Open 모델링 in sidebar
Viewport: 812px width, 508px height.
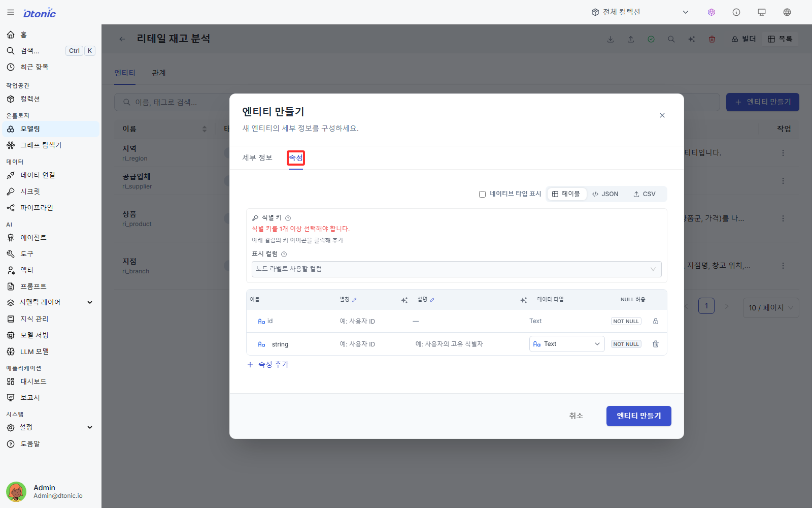coord(50,129)
